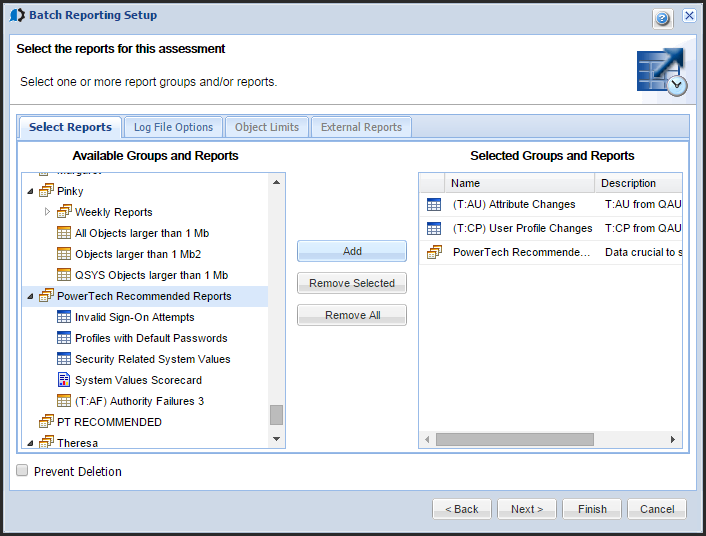Click the available list scroll-down arrow
706x536 pixels.
[x=276, y=438]
